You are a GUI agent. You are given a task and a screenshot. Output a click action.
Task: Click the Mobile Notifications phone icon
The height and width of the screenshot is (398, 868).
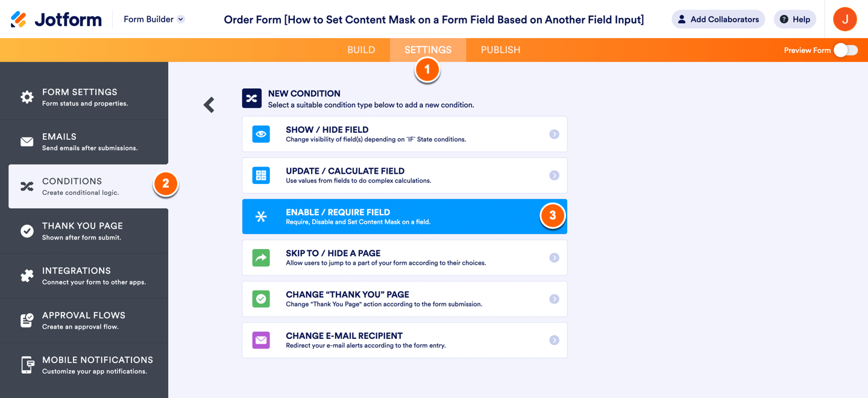[x=27, y=365]
